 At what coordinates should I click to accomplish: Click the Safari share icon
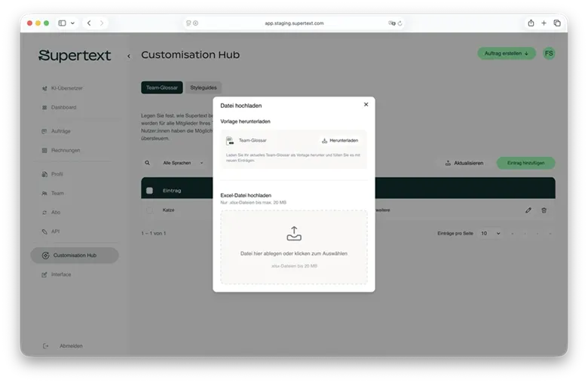(x=531, y=23)
